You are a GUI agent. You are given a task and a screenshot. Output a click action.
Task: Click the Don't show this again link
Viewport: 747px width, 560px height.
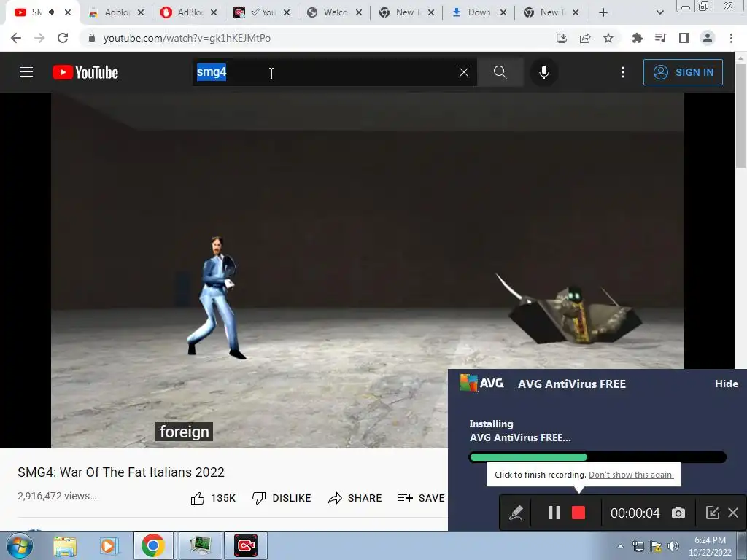pos(631,475)
